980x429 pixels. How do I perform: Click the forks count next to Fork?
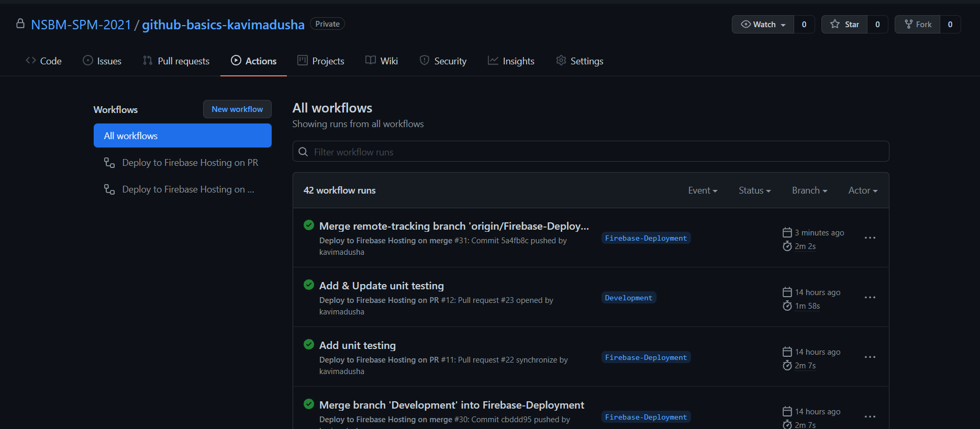tap(950, 25)
